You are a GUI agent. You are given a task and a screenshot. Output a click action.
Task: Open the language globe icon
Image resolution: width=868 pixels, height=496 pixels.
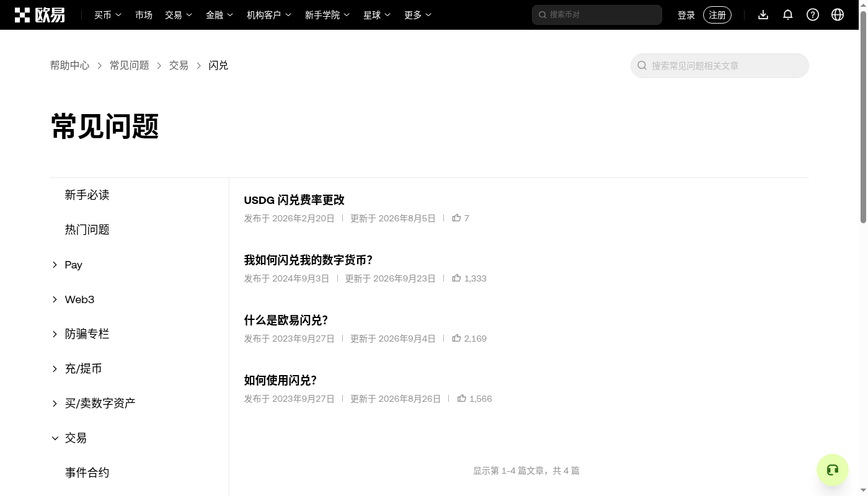[x=838, y=15]
